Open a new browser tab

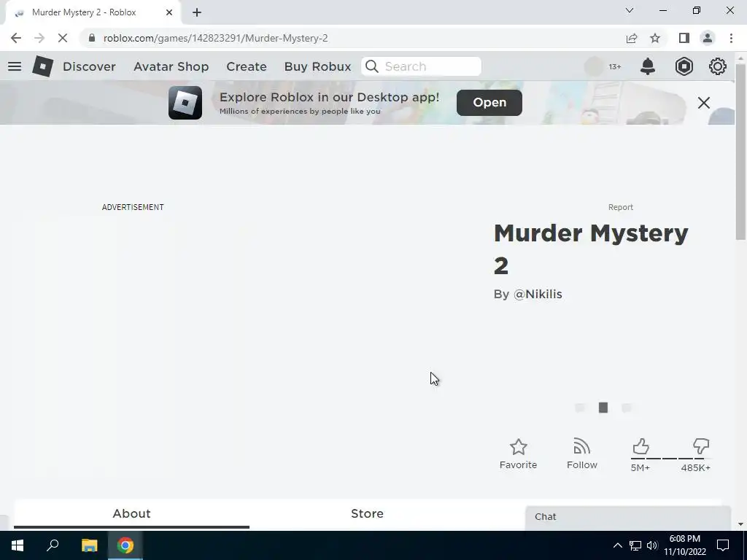pos(197,12)
